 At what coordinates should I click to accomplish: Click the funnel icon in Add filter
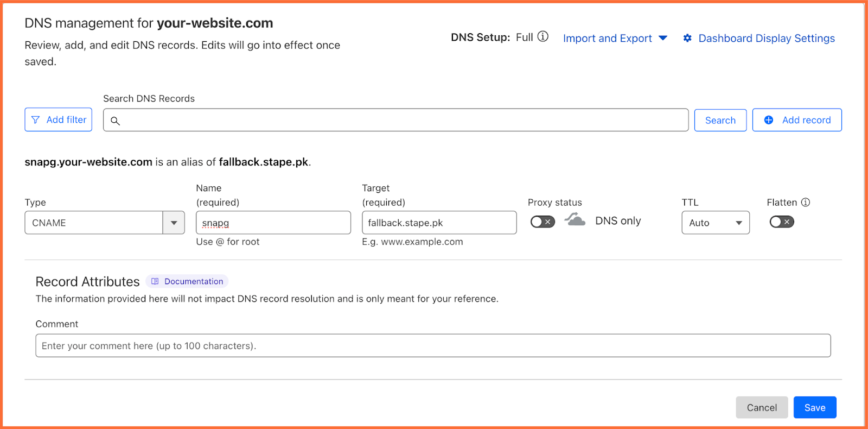coord(36,120)
